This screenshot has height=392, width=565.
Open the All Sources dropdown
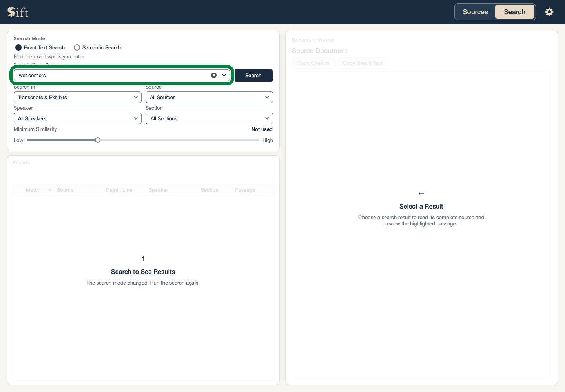[x=209, y=97]
